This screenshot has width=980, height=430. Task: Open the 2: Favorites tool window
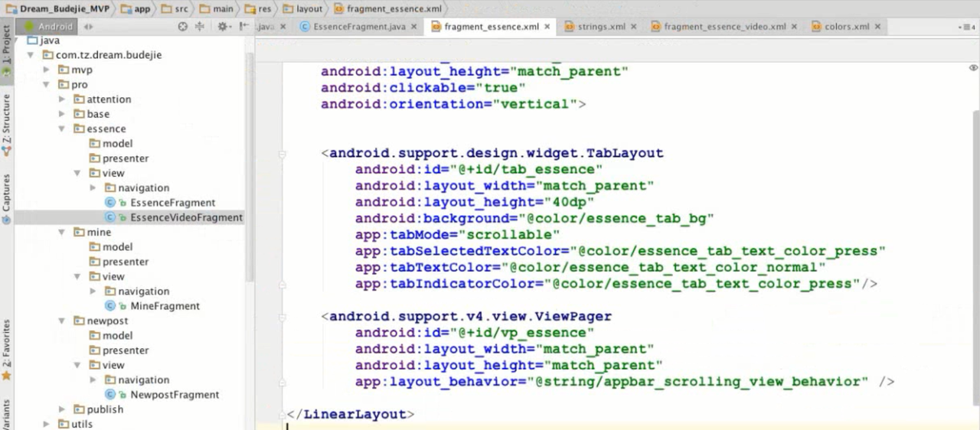(6, 349)
